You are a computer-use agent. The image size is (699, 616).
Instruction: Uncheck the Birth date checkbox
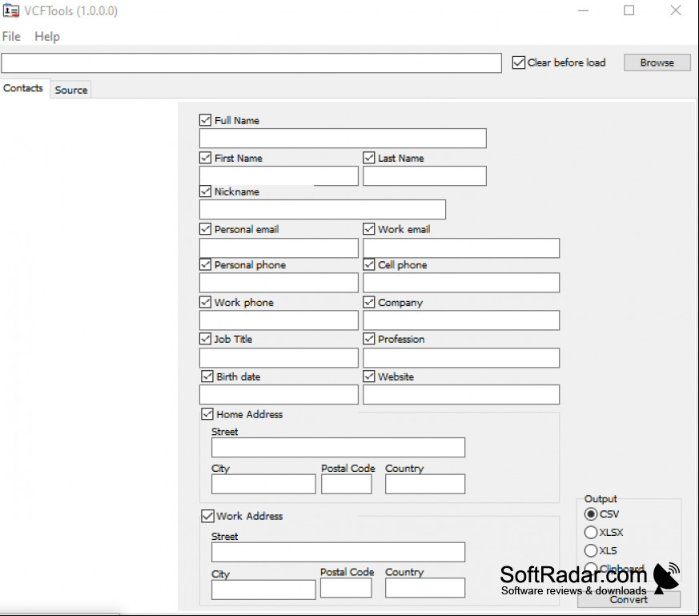click(207, 376)
